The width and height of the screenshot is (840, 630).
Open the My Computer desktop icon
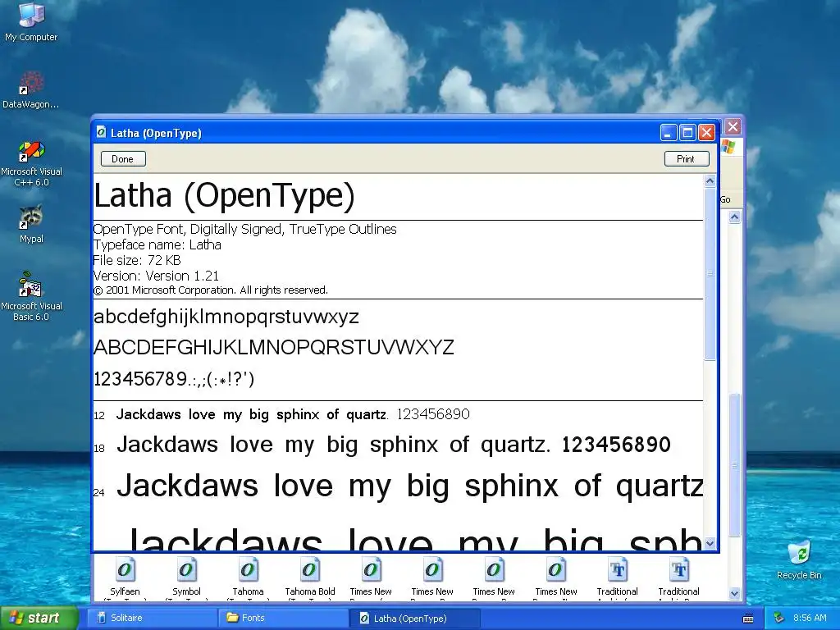[31, 21]
